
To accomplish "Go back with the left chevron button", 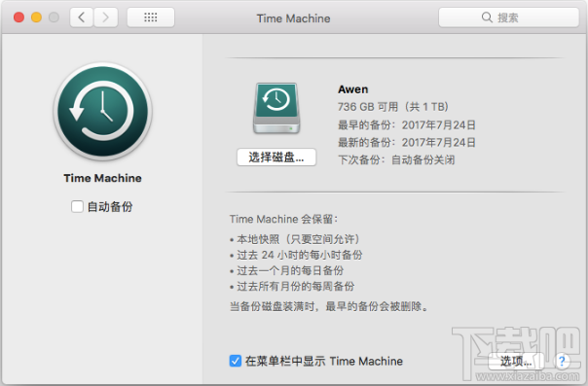I will point(82,18).
